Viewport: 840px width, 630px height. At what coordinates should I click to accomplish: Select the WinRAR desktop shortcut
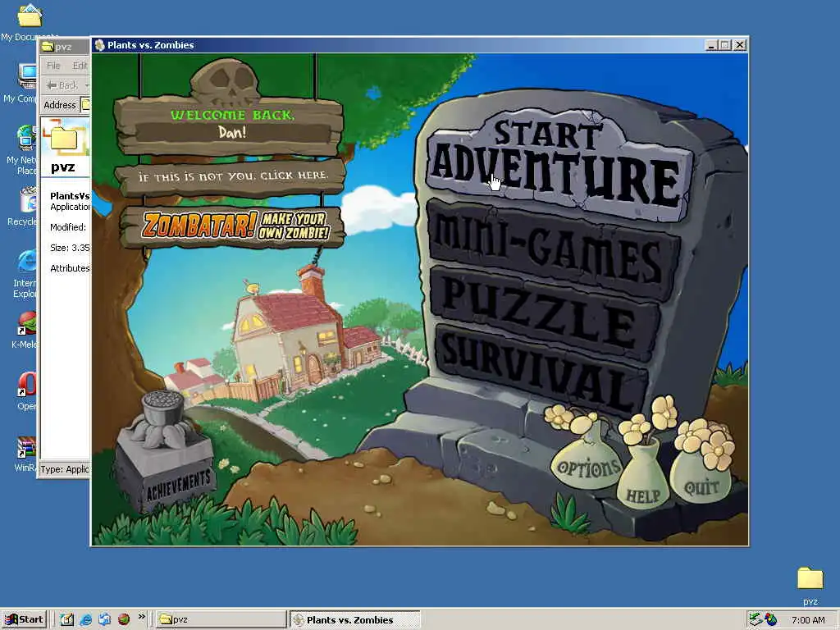click(25, 454)
